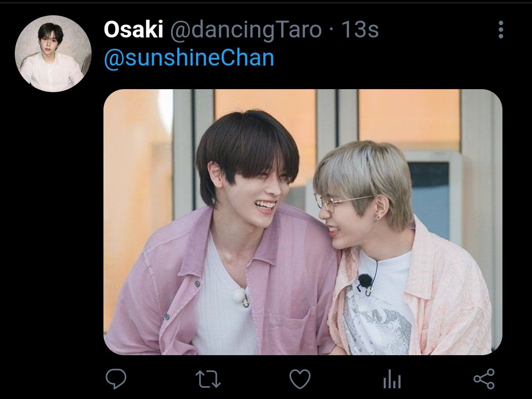Expand the tweet overflow options menu
532x399 pixels.
click(x=501, y=30)
